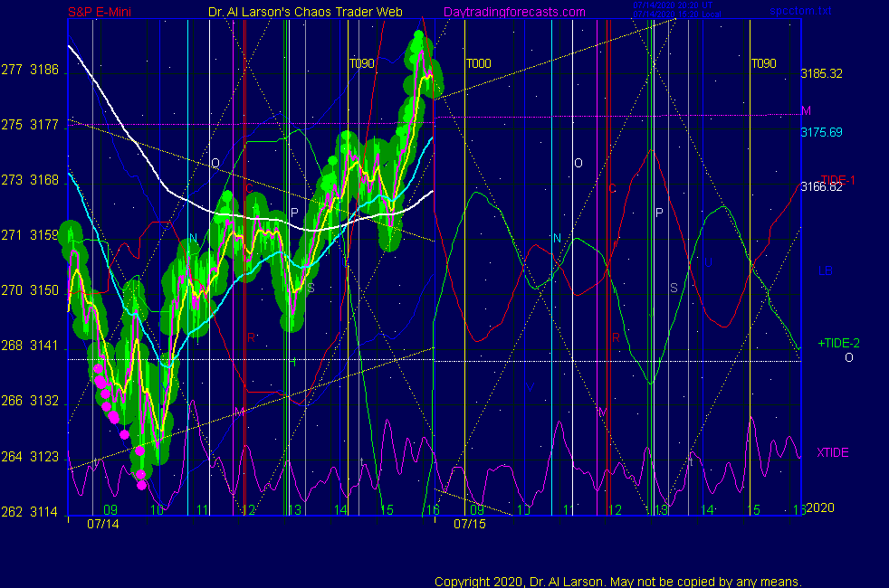889x588 pixels.
Task: Click the yellow 3185.32 price value
Action: [821, 73]
